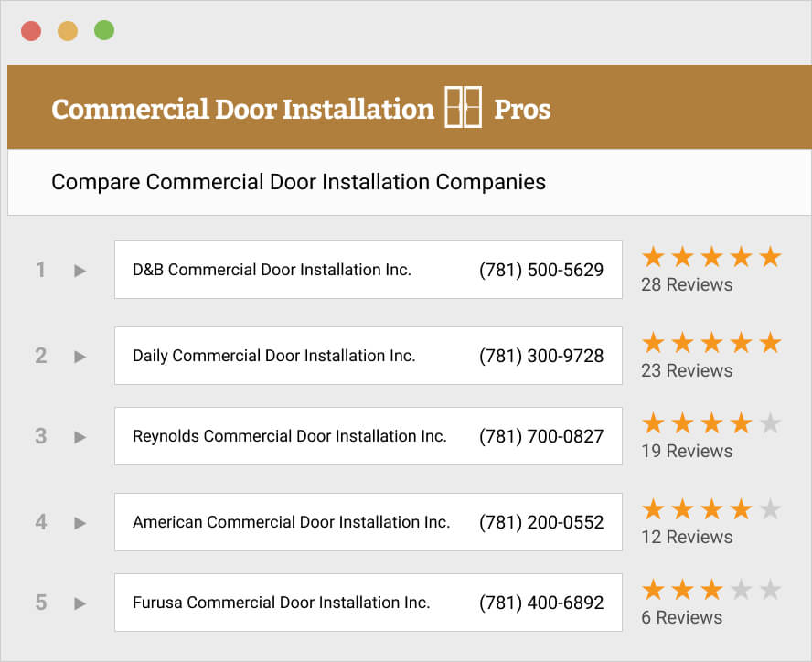
Task: Click the last orange star in American's rating
Action: click(743, 509)
